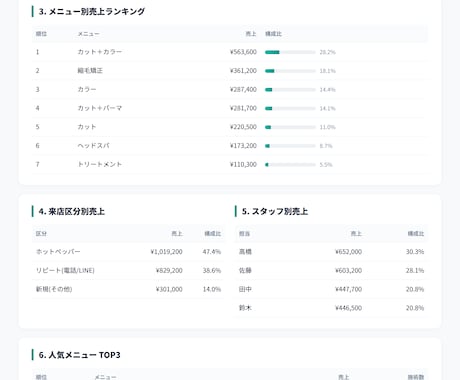Select the 新規(その他) row label
460x380 pixels.
pyautogui.click(x=54, y=289)
